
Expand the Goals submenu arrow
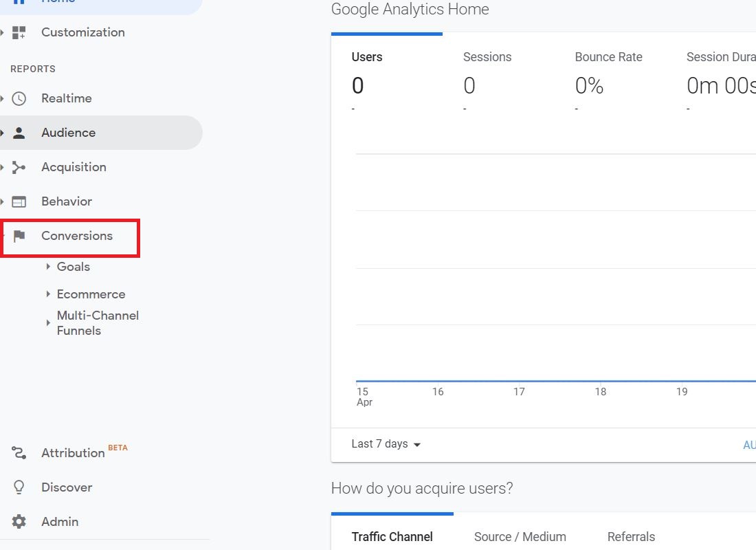(48, 267)
